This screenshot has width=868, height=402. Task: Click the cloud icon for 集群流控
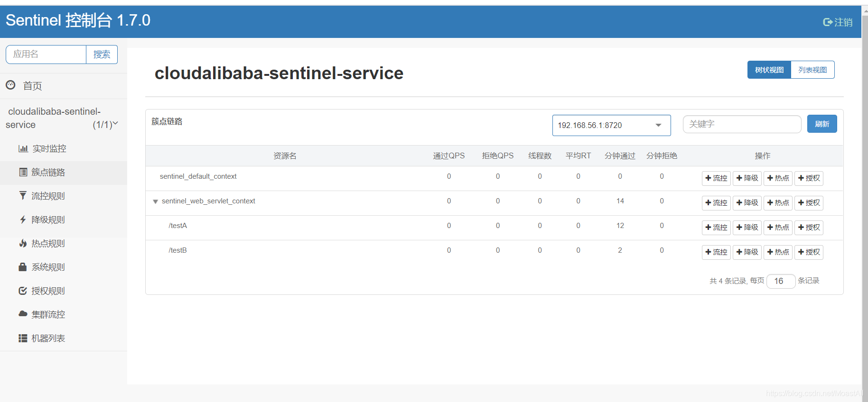[x=23, y=314]
